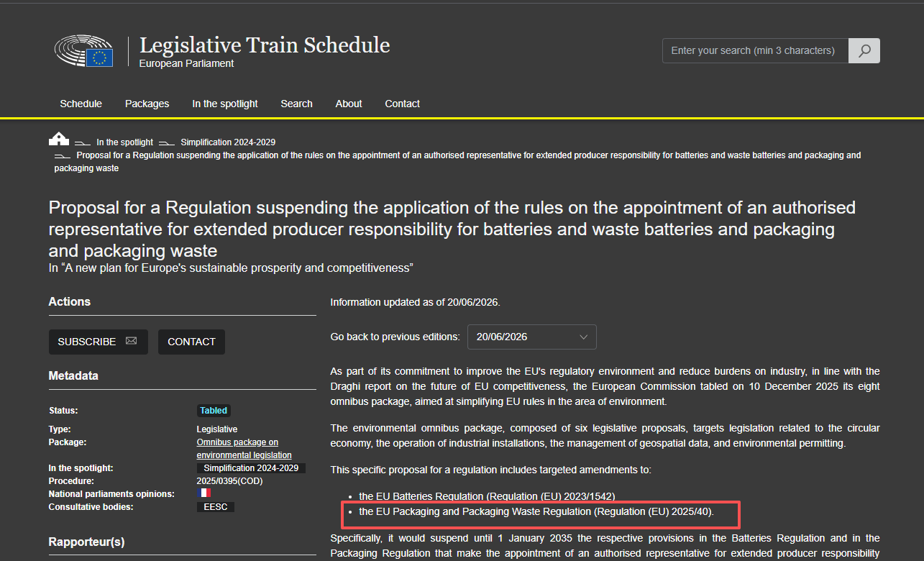Click the new plan for Europe subtitle
The height and width of the screenshot is (561, 924).
(231, 268)
